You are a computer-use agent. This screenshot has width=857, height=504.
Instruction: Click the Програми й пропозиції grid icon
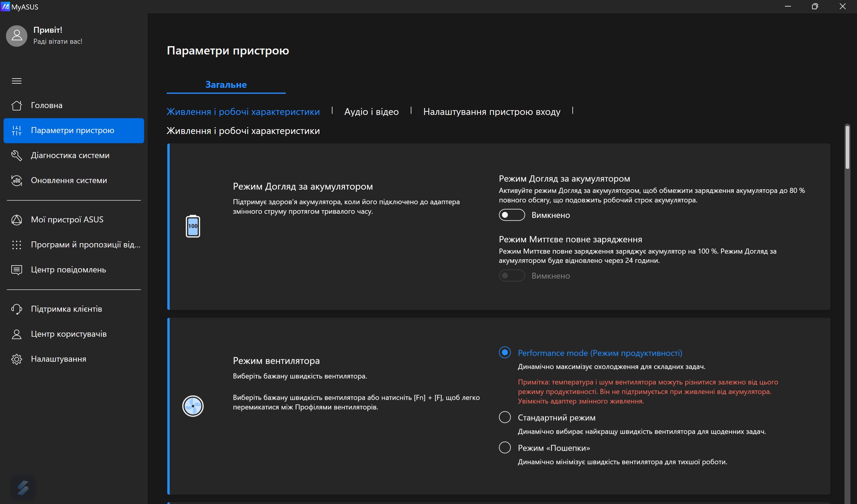16,245
